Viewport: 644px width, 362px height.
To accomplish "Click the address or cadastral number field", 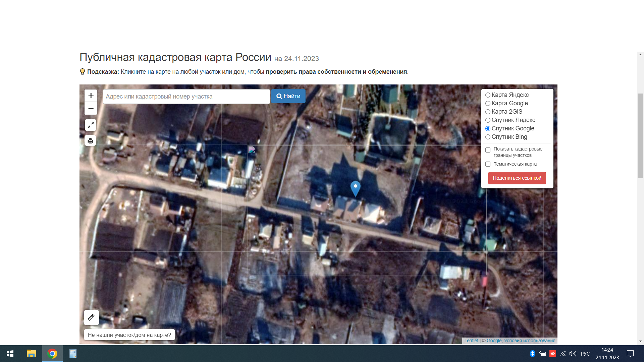I will 186,97.
